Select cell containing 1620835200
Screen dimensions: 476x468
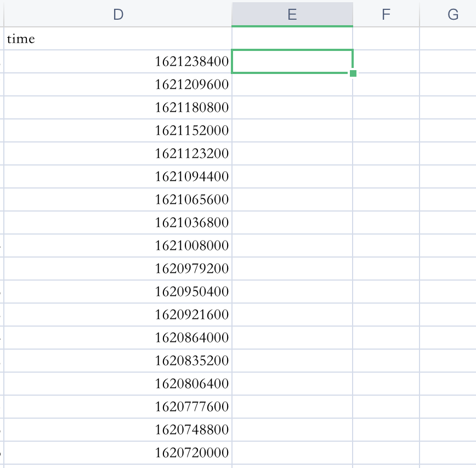click(118, 361)
